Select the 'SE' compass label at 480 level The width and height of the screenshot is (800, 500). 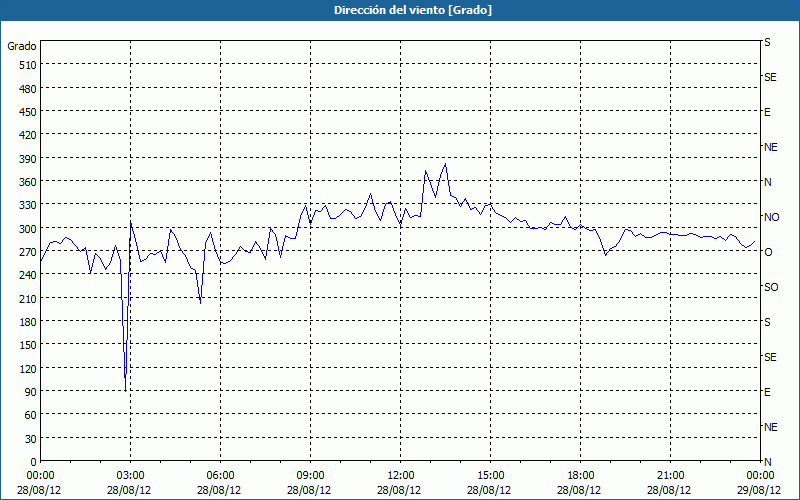pos(770,78)
